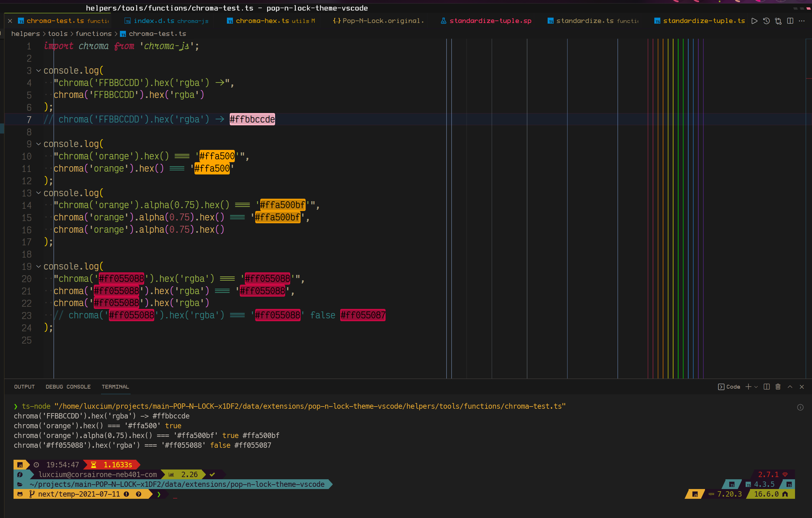Launch a new terminal with plus icon
The image size is (812, 518).
click(x=748, y=387)
